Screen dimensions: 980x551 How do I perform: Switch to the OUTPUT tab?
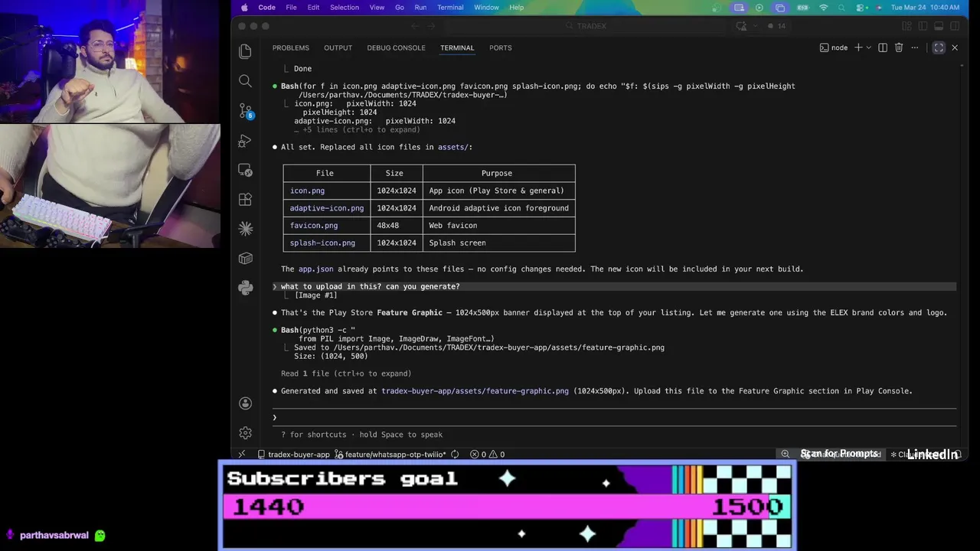click(x=338, y=47)
